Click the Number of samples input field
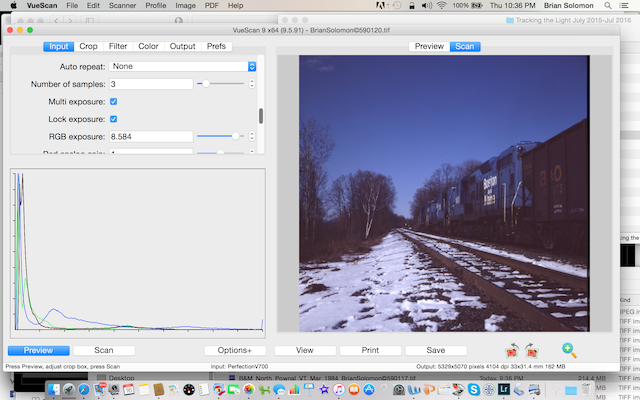 point(151,84)
